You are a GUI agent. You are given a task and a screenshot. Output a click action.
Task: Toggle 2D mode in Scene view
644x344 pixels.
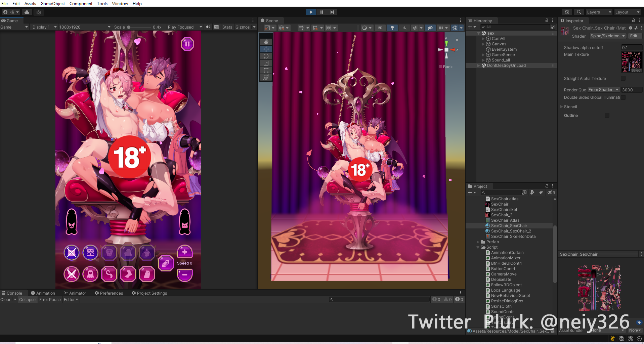(380, 28)
